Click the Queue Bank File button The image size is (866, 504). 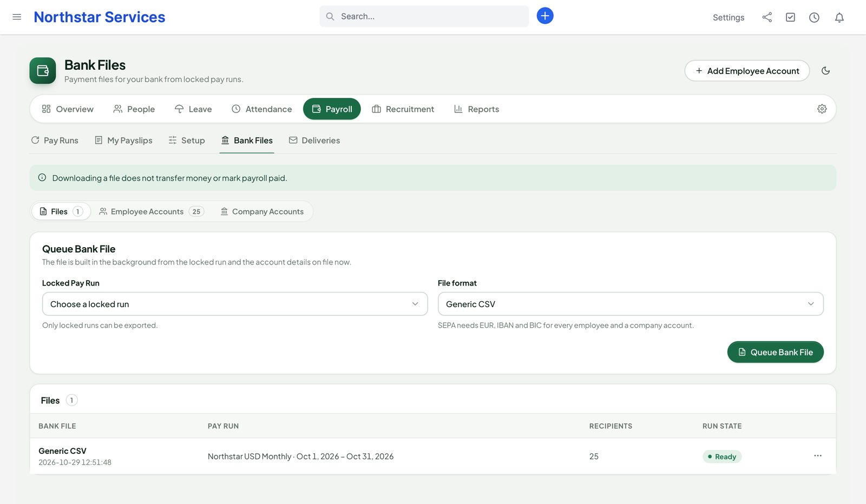coord(775,352)
